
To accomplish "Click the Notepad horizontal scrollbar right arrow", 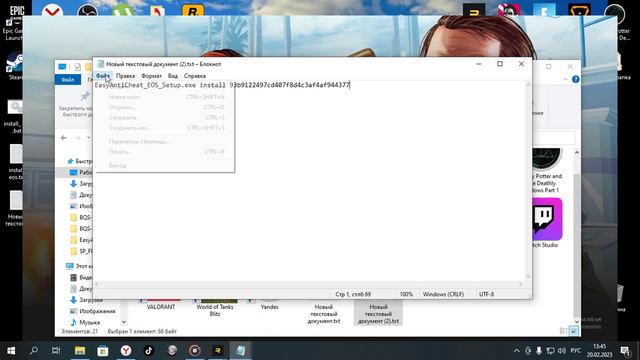I will [x=520, y=284].
